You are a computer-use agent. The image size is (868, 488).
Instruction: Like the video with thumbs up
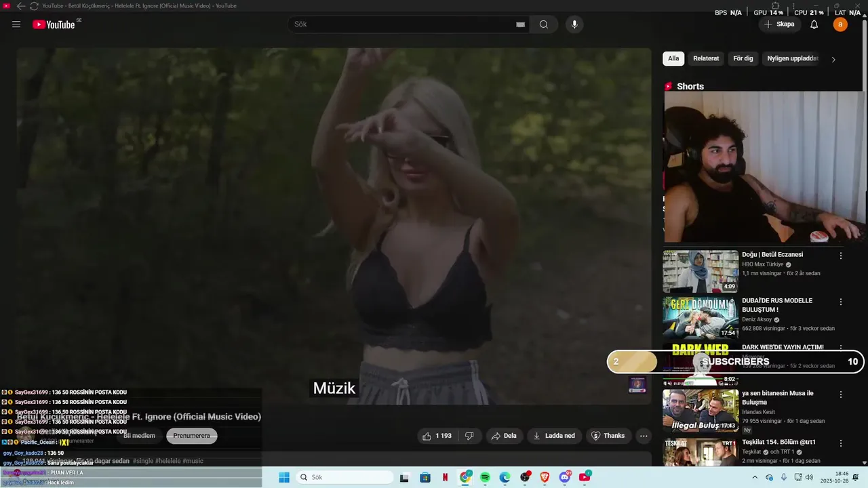(437, 436)
